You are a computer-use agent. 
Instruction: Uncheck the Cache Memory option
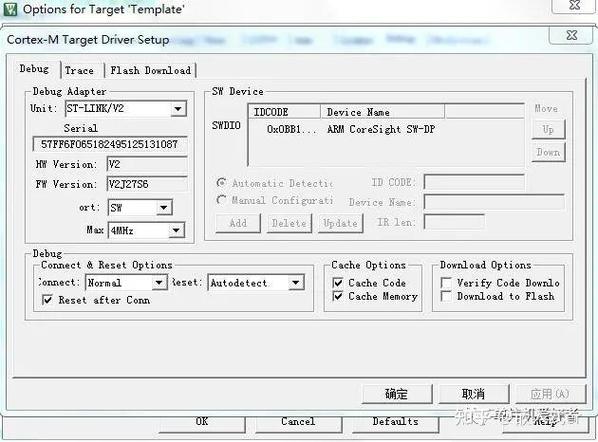[x=338, y=296]
